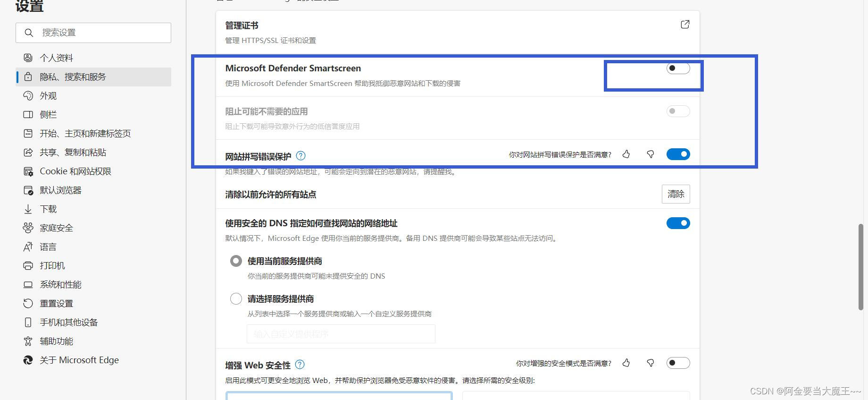Open 语言 settings page
Screen dimensions: 868x400
[93, 247]
